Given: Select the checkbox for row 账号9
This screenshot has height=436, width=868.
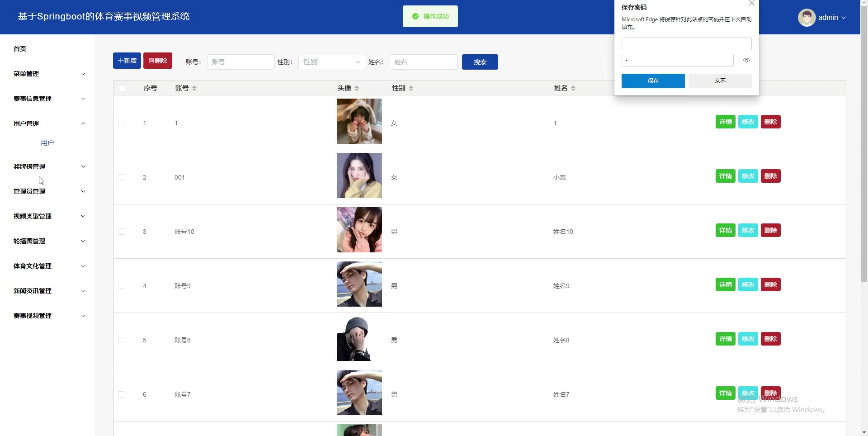Looking at the screenshot, I should pos(121,286).
